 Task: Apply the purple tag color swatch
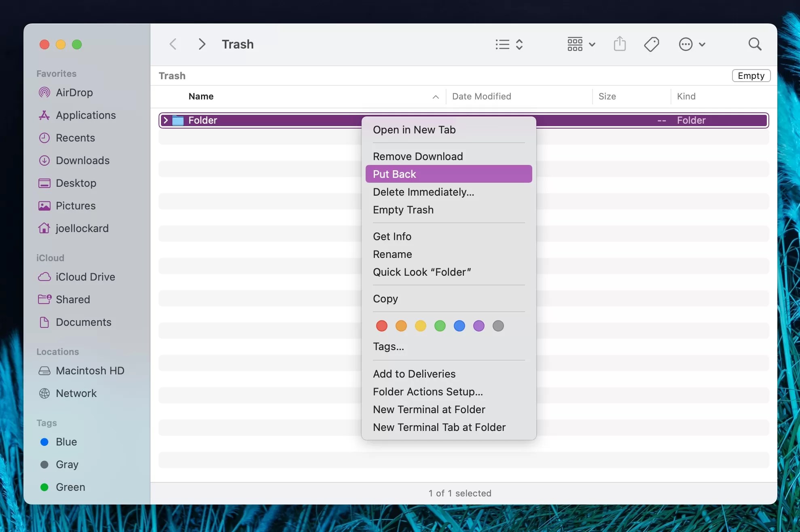pos(478,326)
